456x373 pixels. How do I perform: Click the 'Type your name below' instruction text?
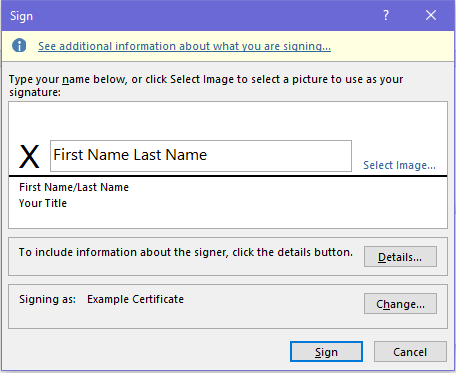point(206,85)
